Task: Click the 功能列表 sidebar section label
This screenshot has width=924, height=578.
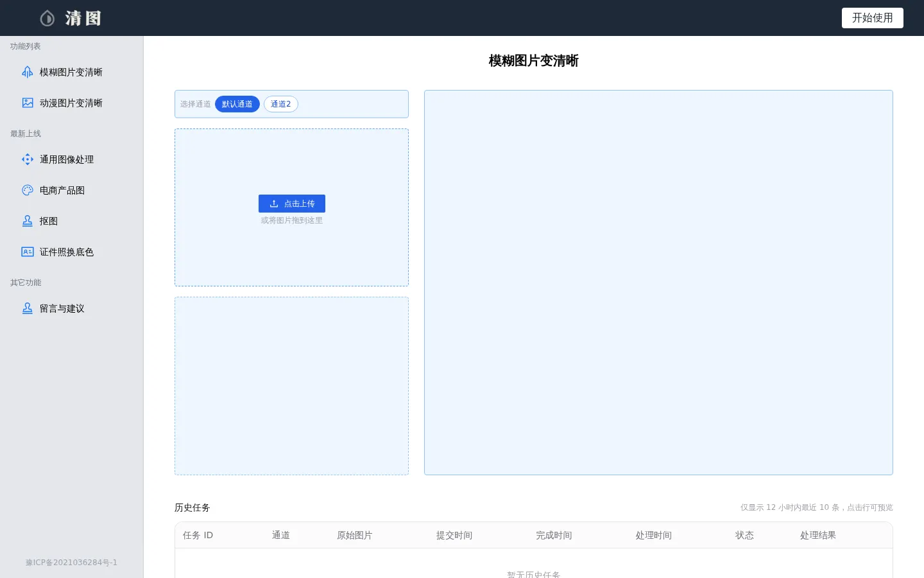Action: click(26, 46)
